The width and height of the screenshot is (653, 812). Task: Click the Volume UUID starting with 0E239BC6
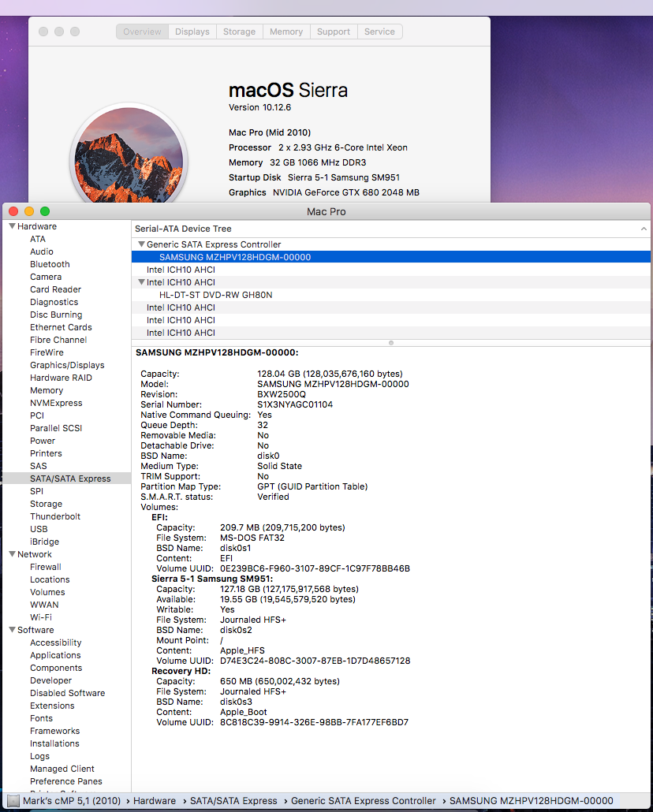coord(315,568)
